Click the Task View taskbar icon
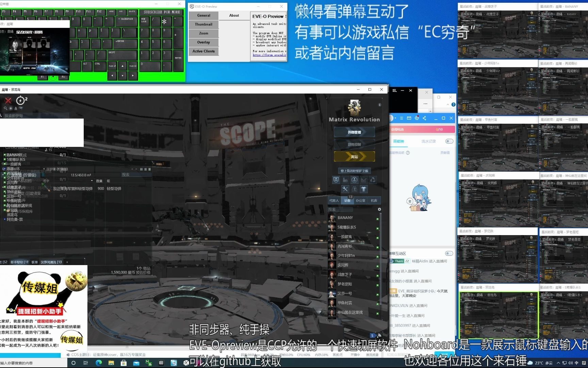The image size is (588, 368). (86, 363)
